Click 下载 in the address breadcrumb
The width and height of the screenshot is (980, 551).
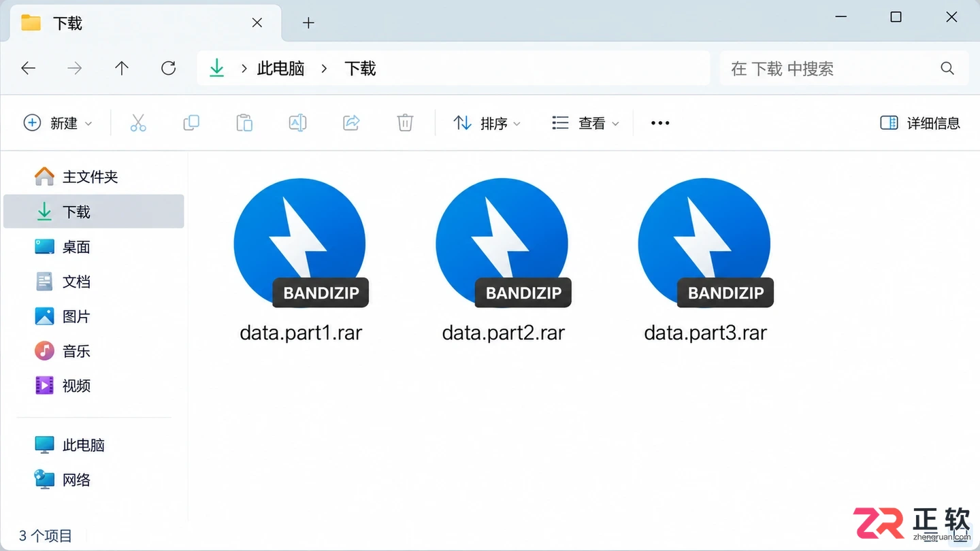(x=360, y=69)
